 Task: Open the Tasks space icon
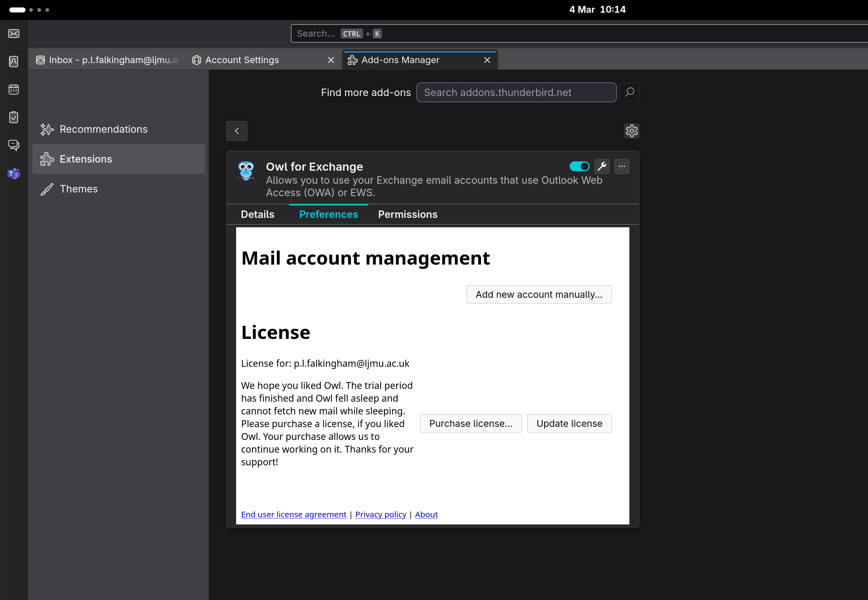click(14, 117)
